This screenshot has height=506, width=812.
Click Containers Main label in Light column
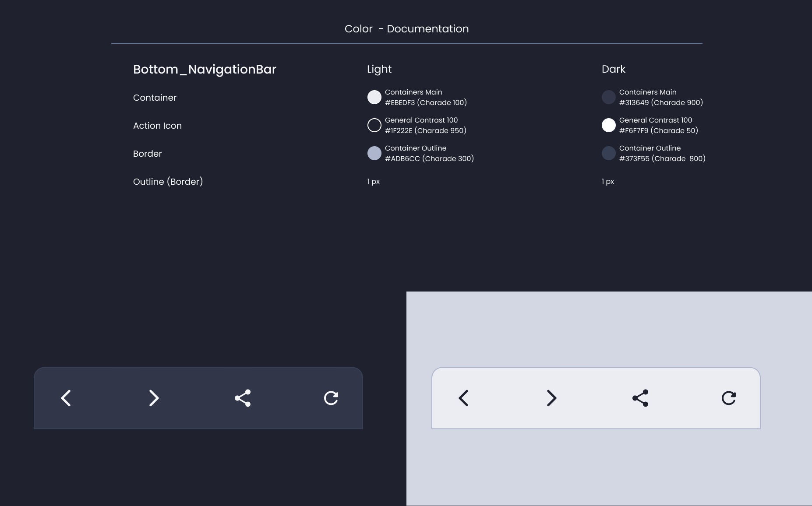pos(413,92)
